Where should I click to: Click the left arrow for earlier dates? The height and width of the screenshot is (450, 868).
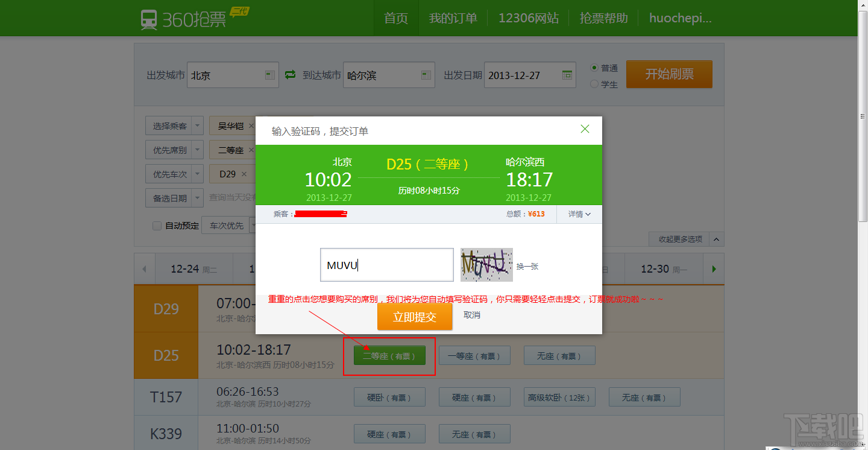(x=145, y=268)
